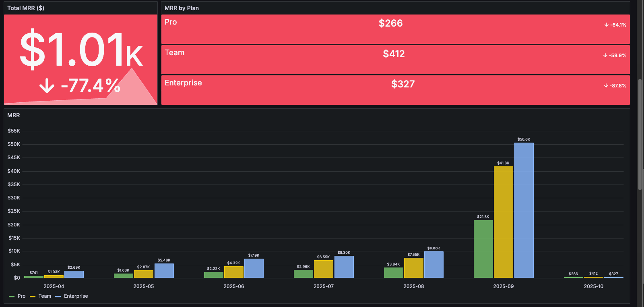The height and width of the screenshot is (307, 644).
Task: Click the 2025-07 x-axis label
Action: click(324, 286)
